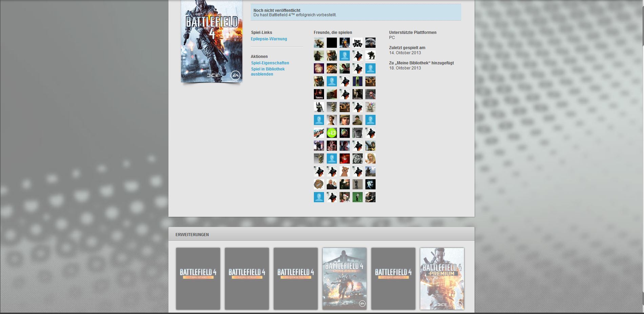Viewport: 644px width, 314px height.
Task: Click the 14. Oktober 2013 last-played date
Action: [405, 53]
